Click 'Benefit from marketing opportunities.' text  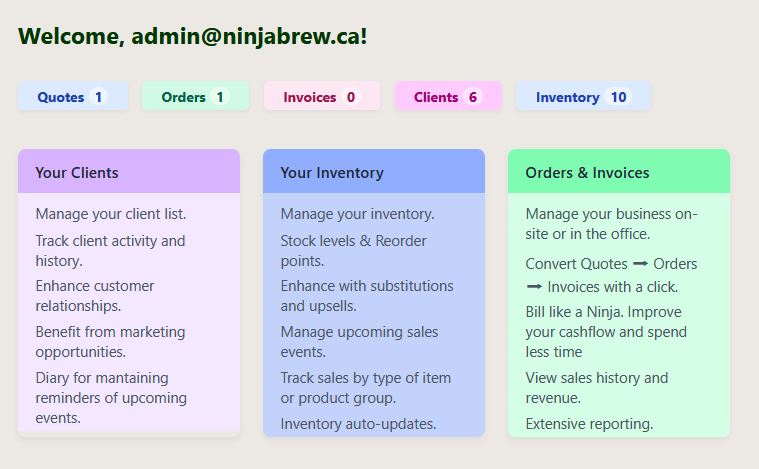pos(110,342)
